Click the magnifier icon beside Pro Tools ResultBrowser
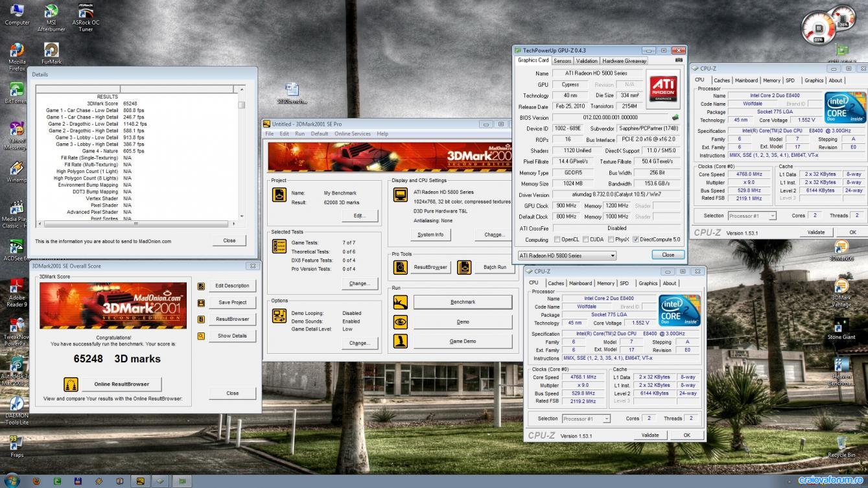The image size is (868, 488). [401, 267]
